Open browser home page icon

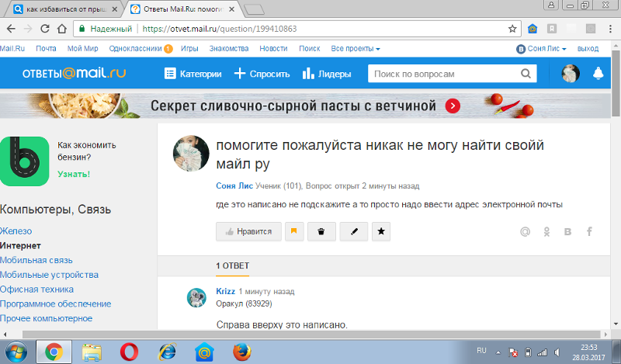pyautogui.click(x=62, y=29)
